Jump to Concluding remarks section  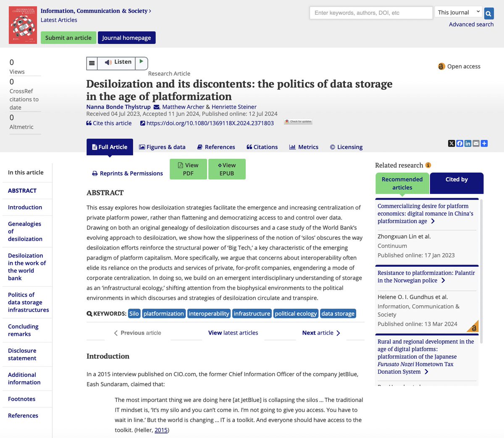(23, 330)
